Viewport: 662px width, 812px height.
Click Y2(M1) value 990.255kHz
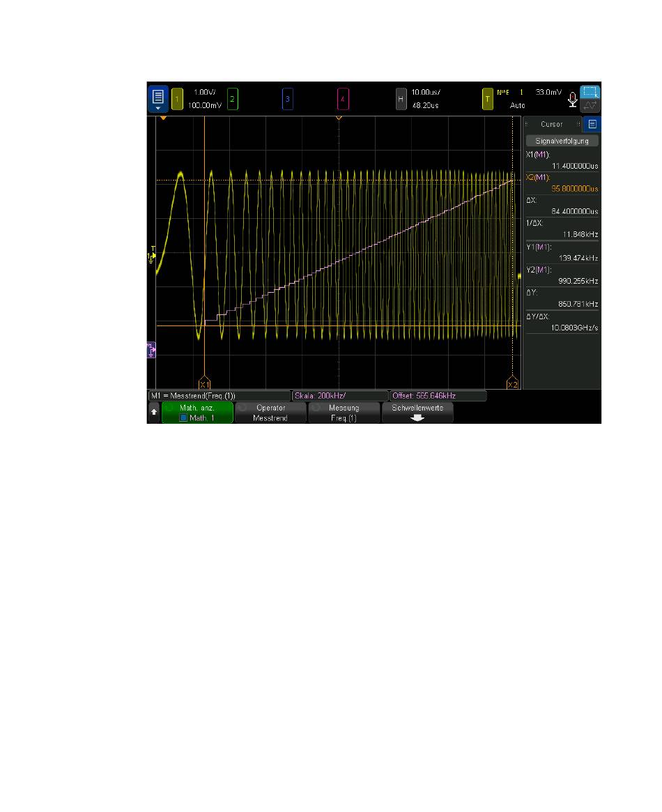[578, 281]
